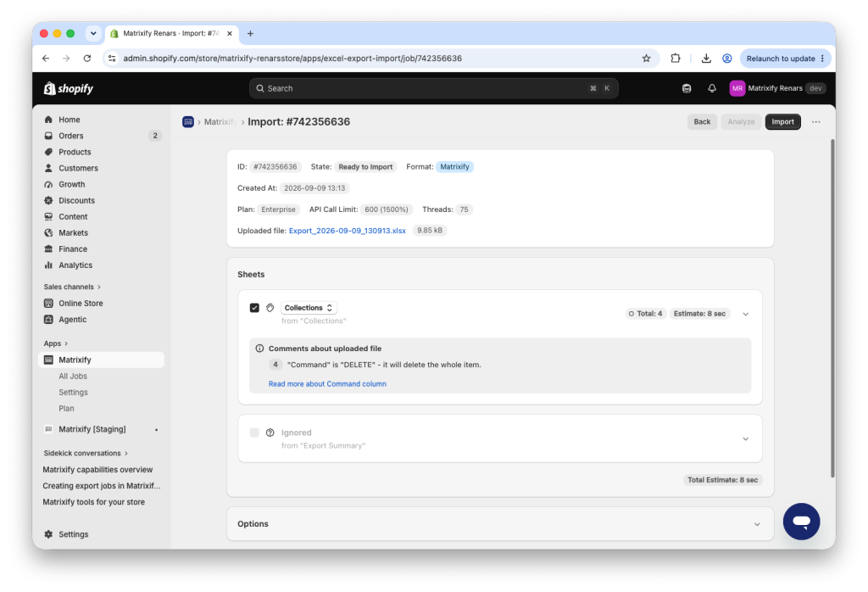Click the Matrixify breadcrumb app icon
The width and height of the screenshot is (868, 592).
click(x=188, y=122)
